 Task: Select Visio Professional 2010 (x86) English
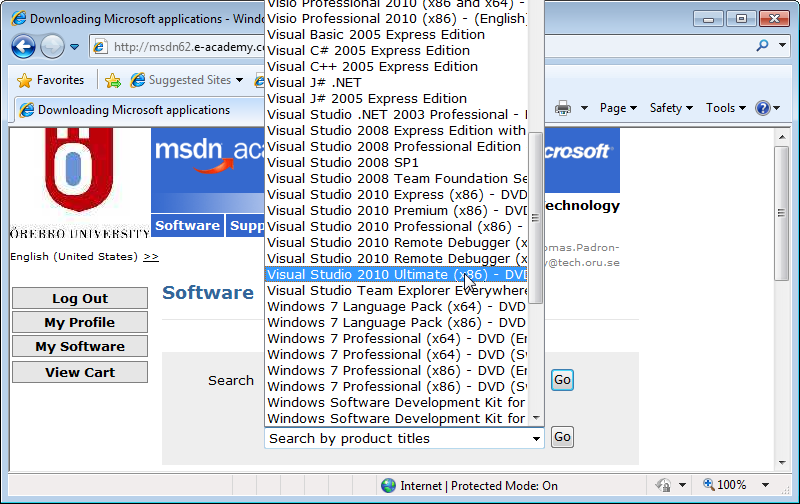[x=396, y=18]
